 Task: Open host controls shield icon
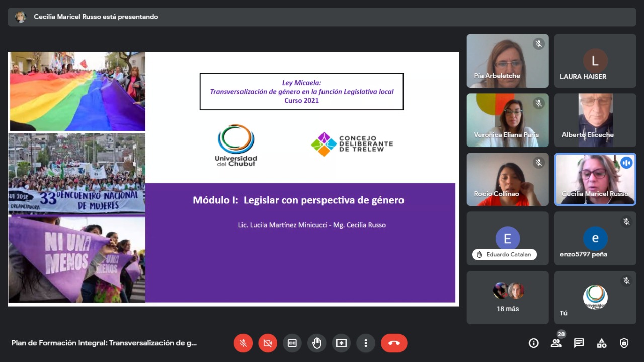click(624, 343)
